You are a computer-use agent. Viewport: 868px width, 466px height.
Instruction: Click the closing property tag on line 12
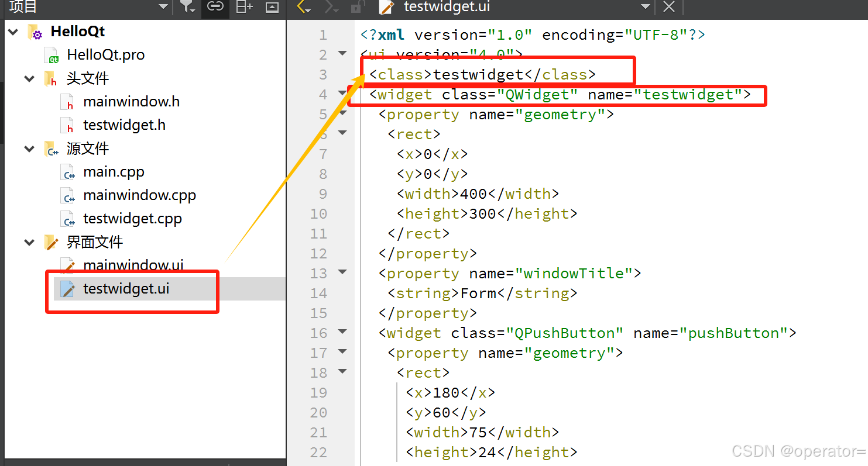(x=428, y=254)
